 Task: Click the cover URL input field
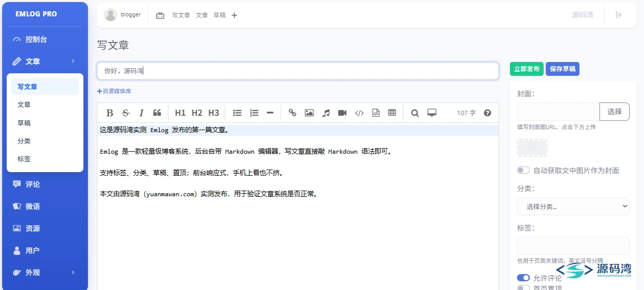[559, 111]
